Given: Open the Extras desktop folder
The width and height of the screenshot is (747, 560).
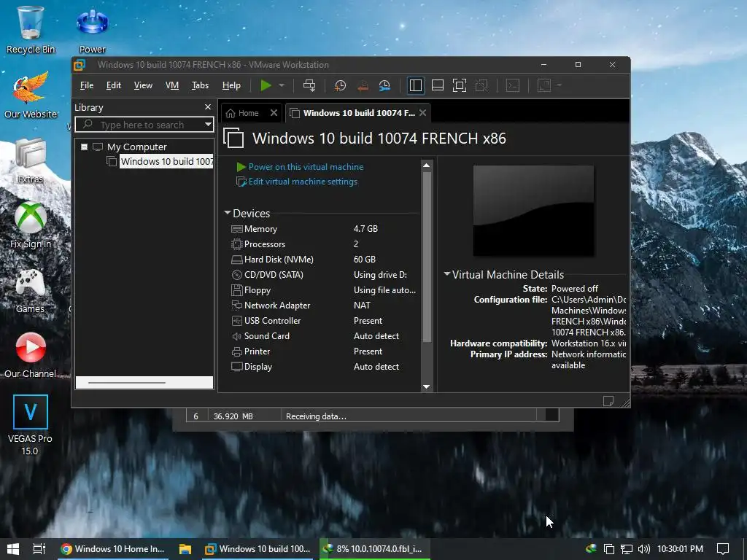Looking at the screenshot, I should point(31,160).
